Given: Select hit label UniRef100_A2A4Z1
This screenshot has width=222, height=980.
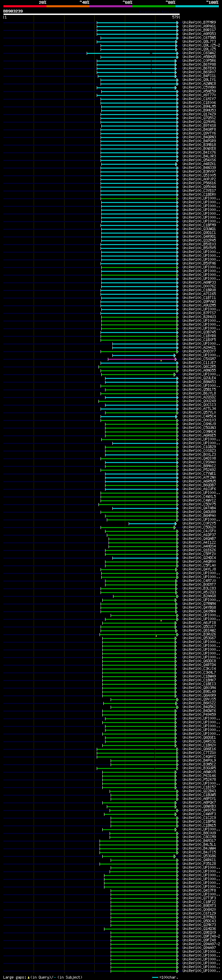Looking at the screenshot, I should 199,348.
